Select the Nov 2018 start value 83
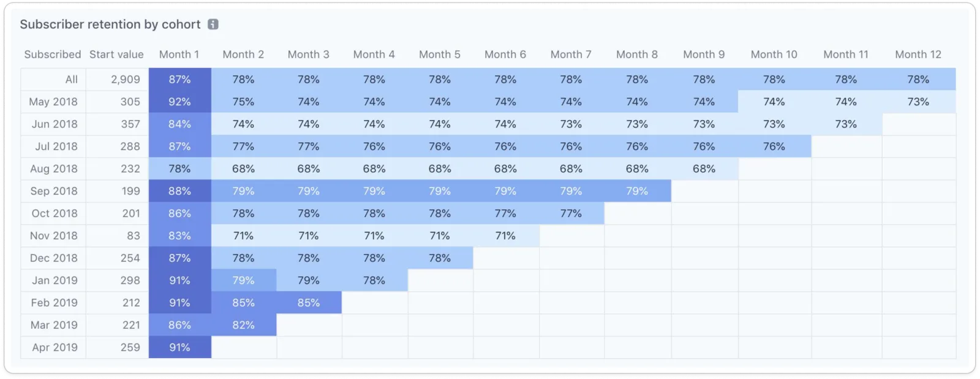Viewport: 980px width, 379px height. [x=117, y=235]
